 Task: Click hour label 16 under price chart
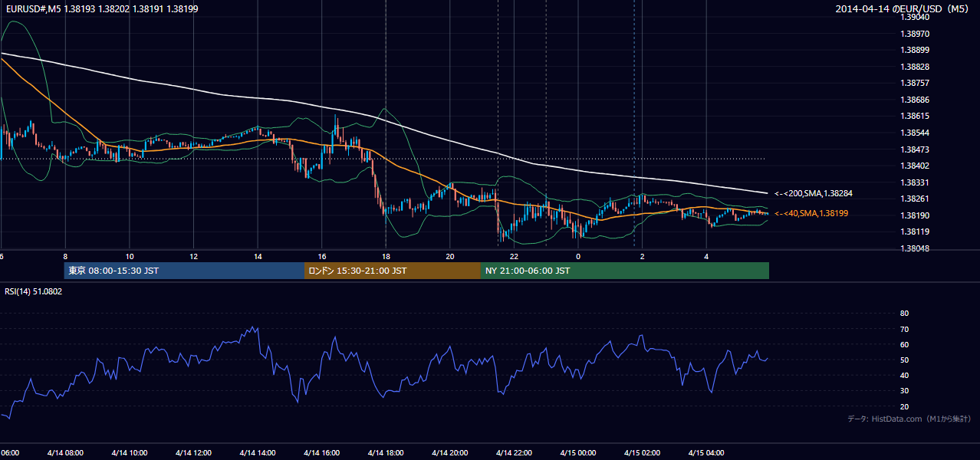321,256
